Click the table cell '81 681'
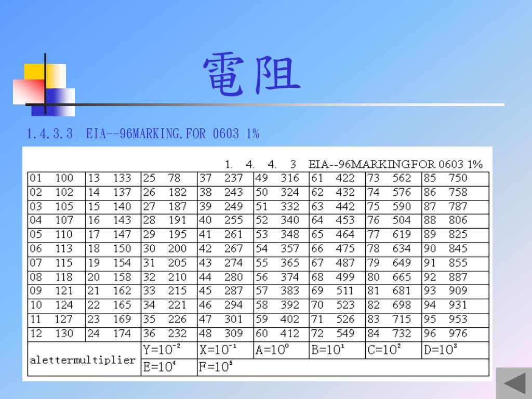The width and height of the screenshot is (532, 399). click(x=394, y=292)
